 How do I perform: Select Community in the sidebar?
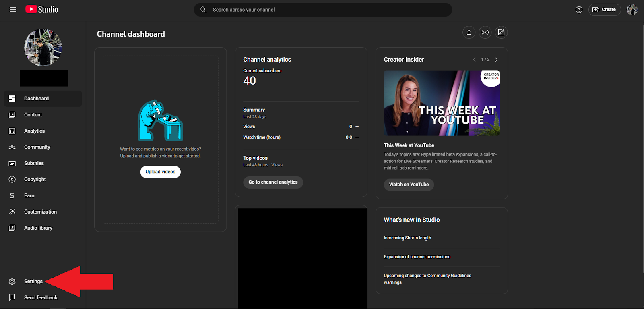(x=43, y=147)
